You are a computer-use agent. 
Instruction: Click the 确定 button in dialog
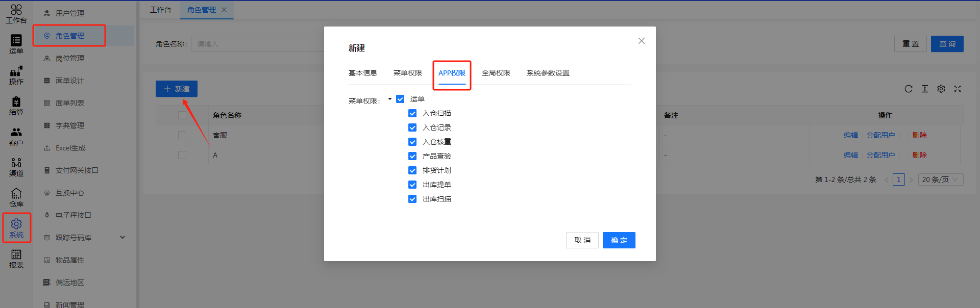[x=619, y=240]
